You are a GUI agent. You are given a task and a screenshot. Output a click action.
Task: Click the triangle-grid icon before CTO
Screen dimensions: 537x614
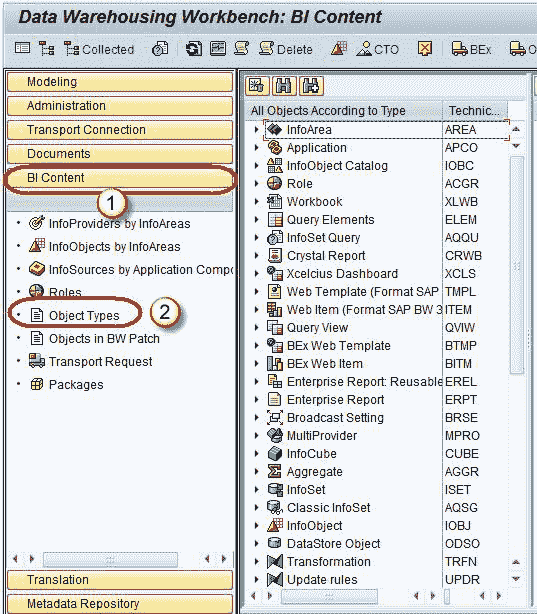coord(339,49)
